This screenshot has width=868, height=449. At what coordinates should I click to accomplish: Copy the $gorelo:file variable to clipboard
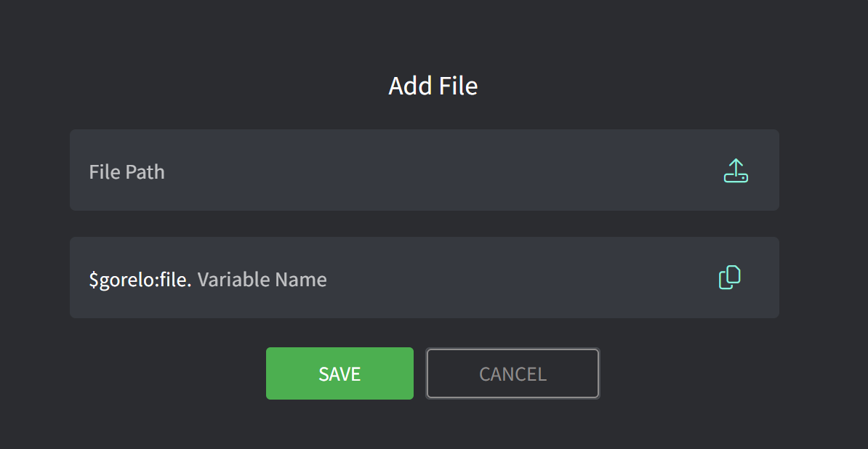pyautogui.click(x=730, y=278)
